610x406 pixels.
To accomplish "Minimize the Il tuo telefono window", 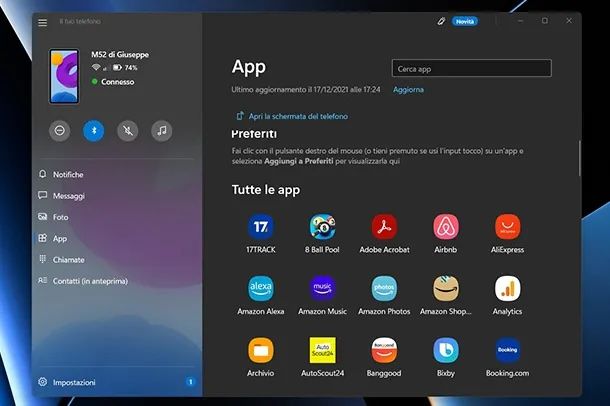I will pos(521,21).
